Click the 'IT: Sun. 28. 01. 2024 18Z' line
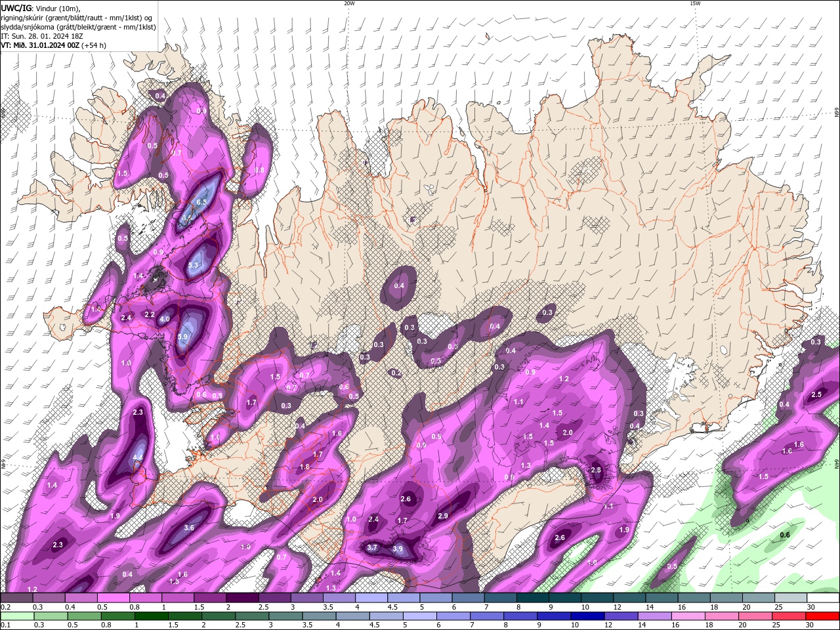840x630 pixels. pyautogui.click(x=43, y=36)
